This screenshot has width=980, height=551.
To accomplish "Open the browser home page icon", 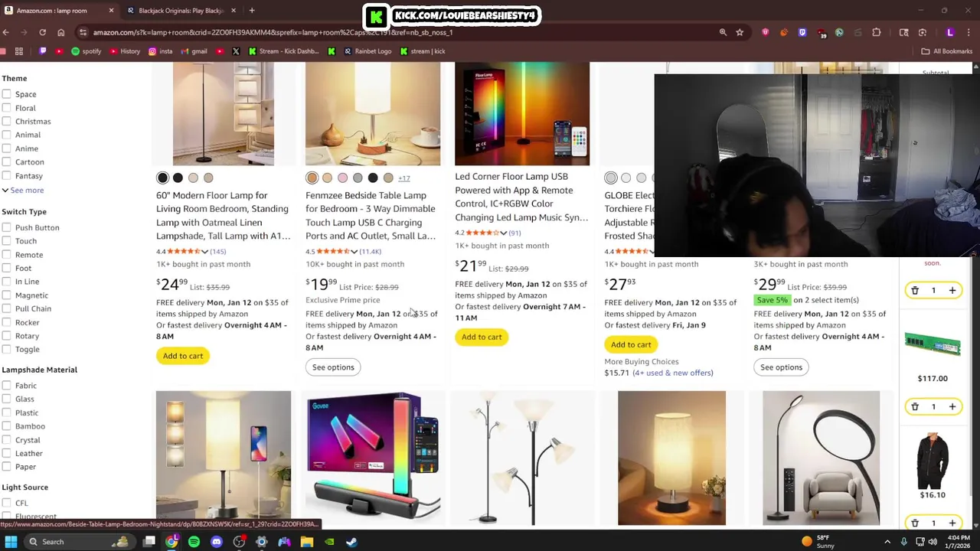I will coord(60,32).
